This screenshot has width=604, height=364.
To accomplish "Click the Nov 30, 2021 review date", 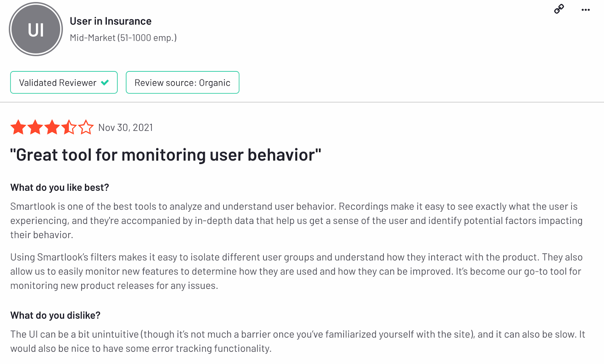I will click(126, 128).
